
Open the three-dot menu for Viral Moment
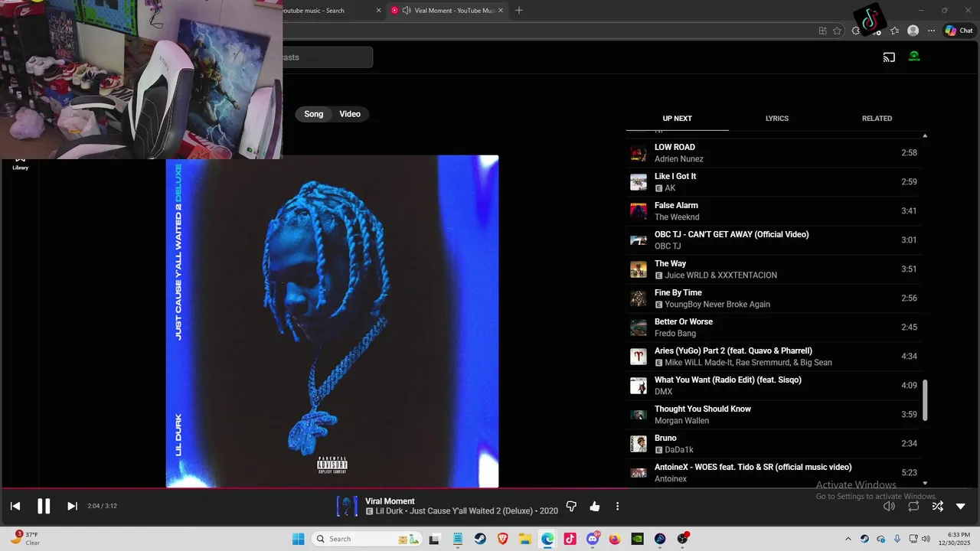click(617, 506)
